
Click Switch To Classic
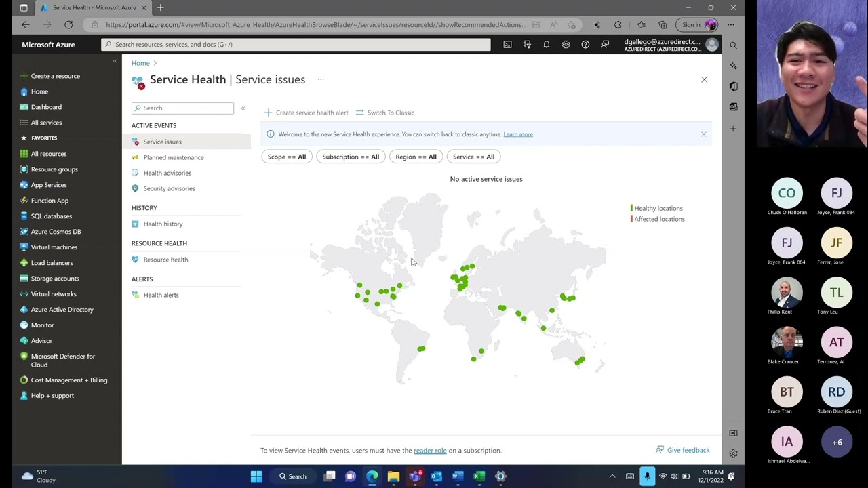[384, 113]
